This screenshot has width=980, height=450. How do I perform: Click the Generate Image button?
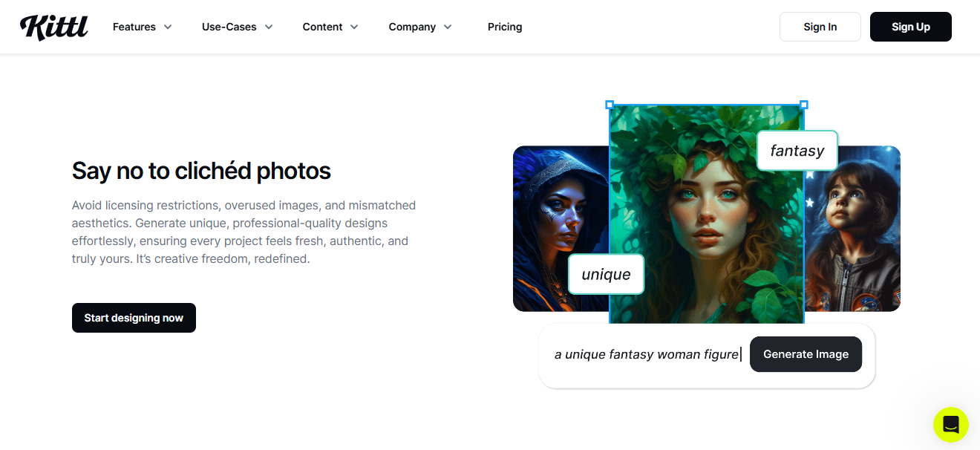806,354
